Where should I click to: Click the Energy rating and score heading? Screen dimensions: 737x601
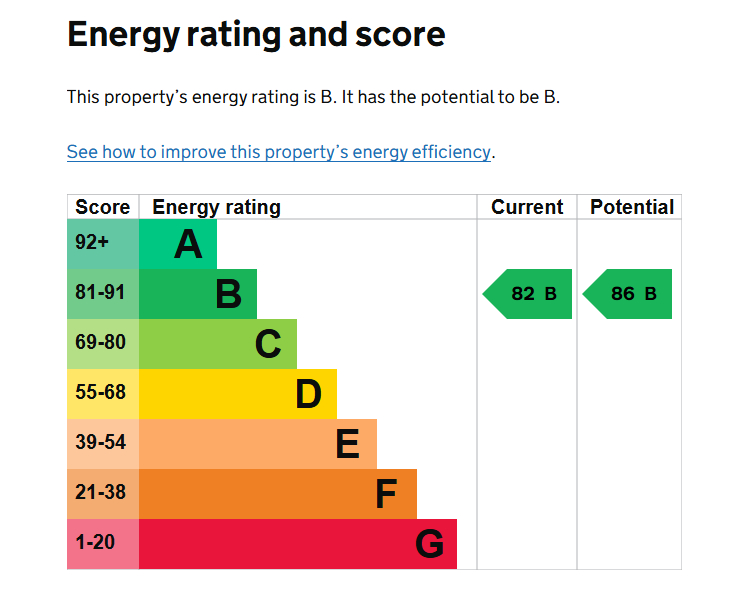point(256,35)
